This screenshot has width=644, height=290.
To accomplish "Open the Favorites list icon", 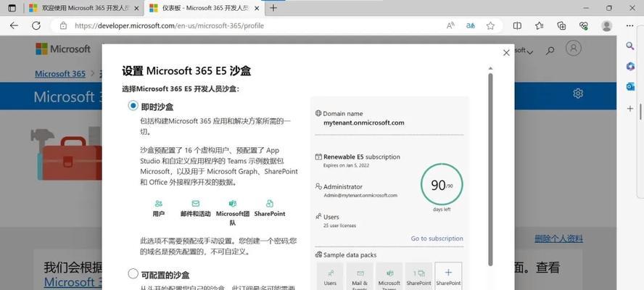I will [x=540, y=25].
